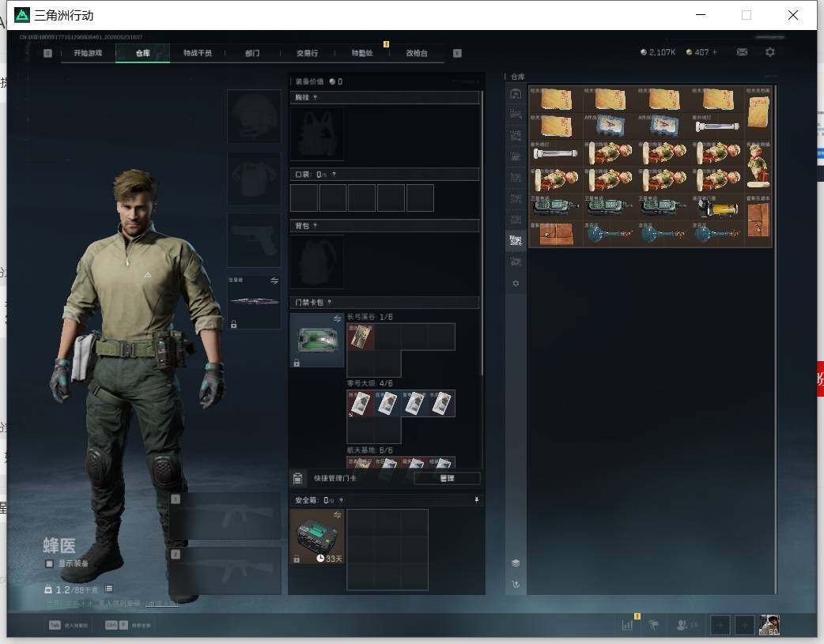Click the sort icon at stash sidebar bottom

(516, 584)
